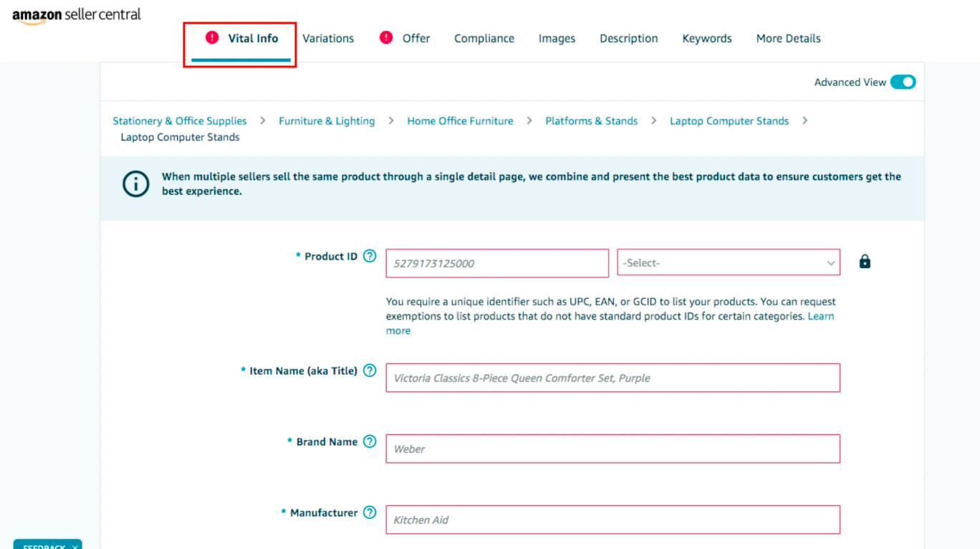Click the lock icon beside Product ID
Screen dimensions: 980x549
pyautogui.click(x=865, y=262)
